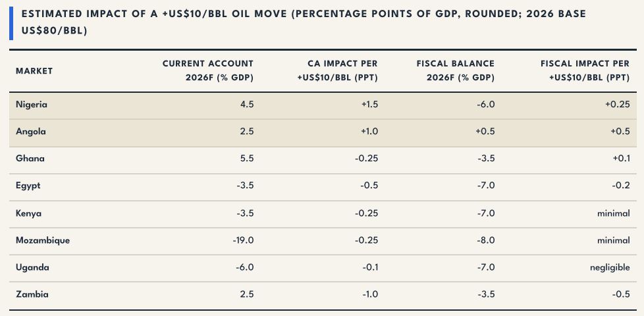Click the Fiscal Impact per +US$10/bbl header
The width and height of the screenshot is (644, 316).
click(x=585, y=70)
